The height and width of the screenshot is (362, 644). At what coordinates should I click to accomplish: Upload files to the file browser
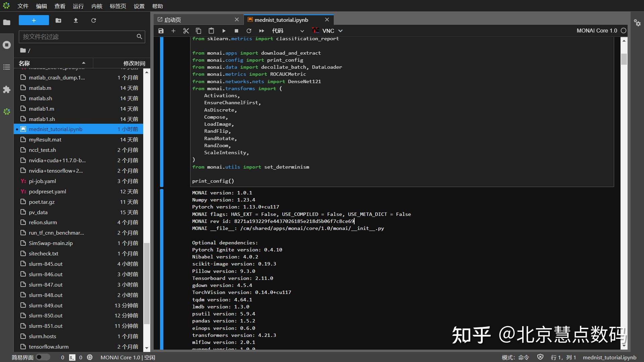[75, 20]
